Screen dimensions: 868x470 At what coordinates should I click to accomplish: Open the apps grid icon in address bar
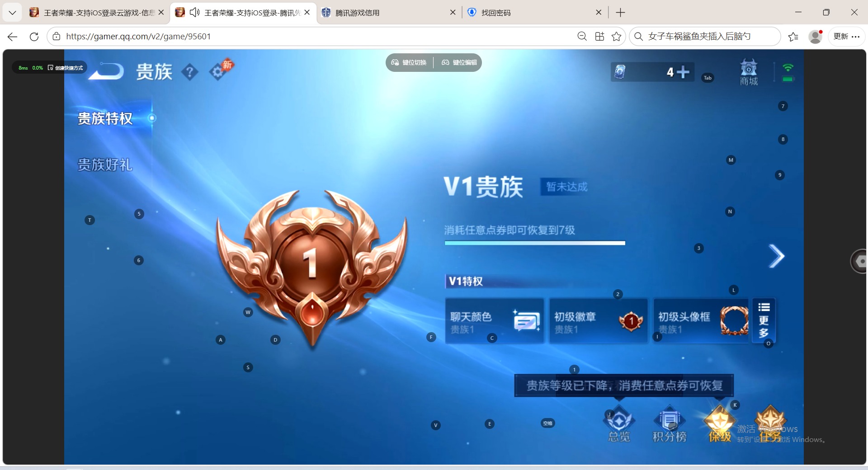point(599,37)
